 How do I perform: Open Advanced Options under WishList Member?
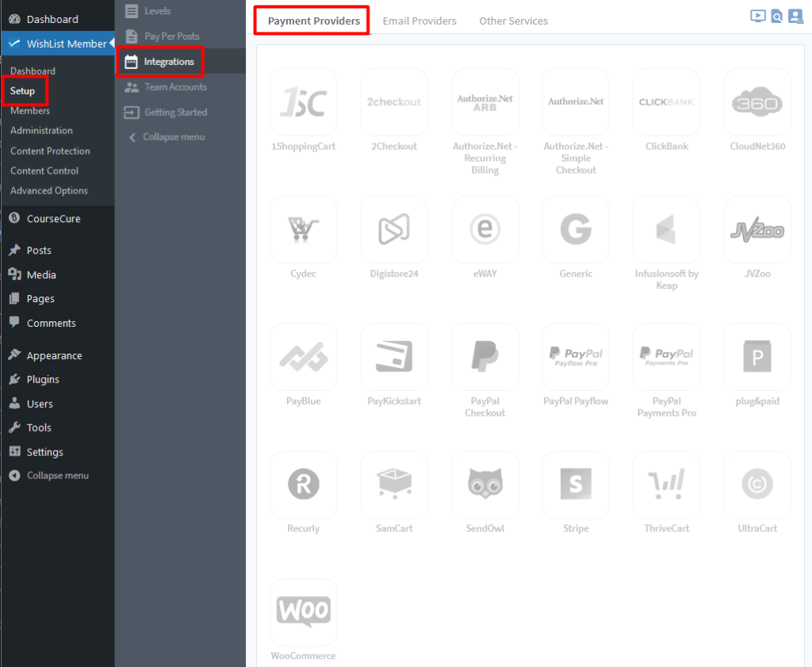(x=49, y=190)
